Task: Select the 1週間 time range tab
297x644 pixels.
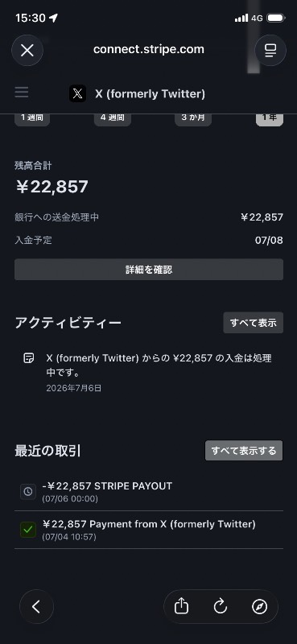Action: tap(32, 118)
